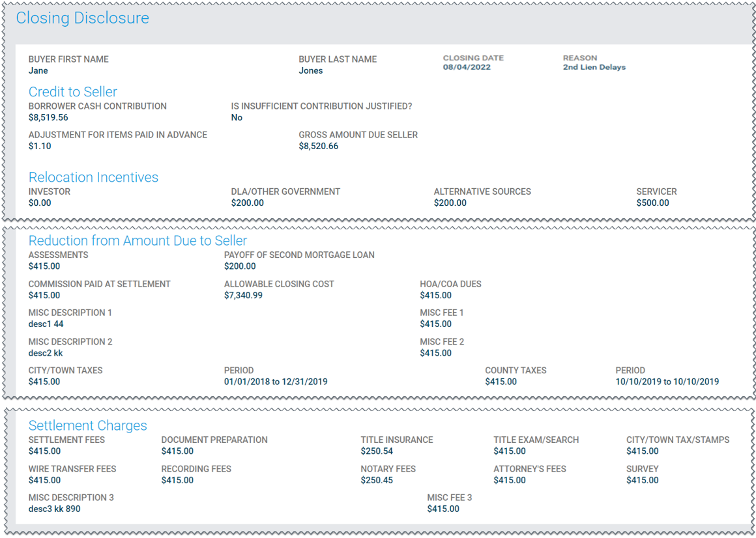Click Reduction from Amount Due to Seller heading
The height and width of the screenshot is (538, 756).
(138, 241)
